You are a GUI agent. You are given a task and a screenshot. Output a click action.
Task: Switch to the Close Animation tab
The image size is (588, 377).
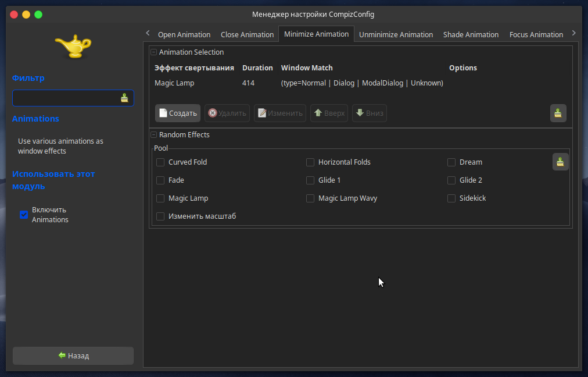(x=247, y=34)
